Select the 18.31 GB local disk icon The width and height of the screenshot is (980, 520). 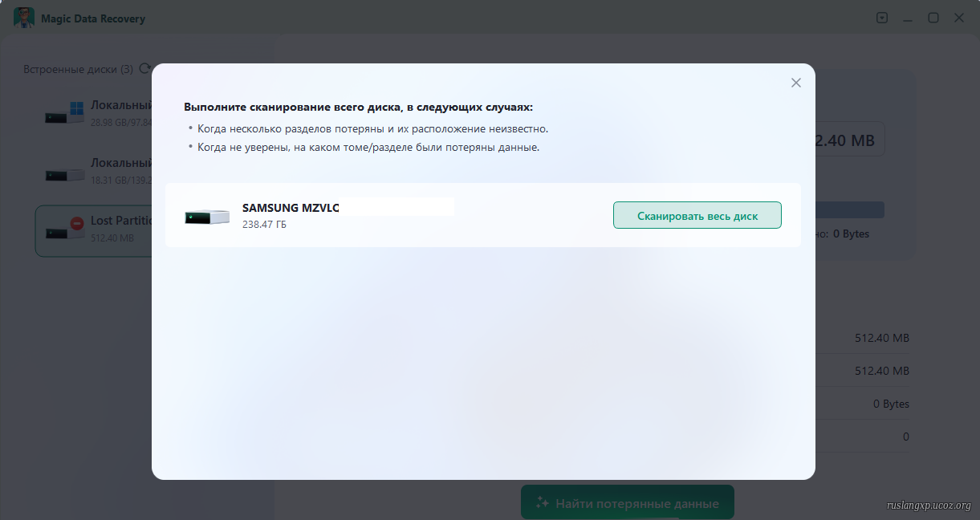coord(65,173)
